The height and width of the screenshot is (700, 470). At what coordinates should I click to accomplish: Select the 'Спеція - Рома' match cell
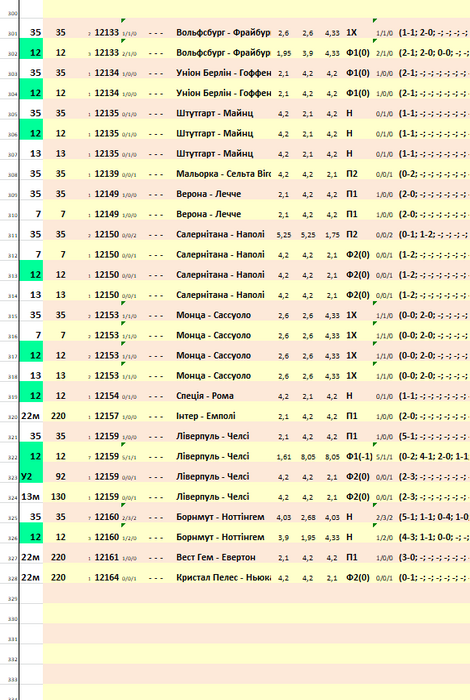point(205,396)
